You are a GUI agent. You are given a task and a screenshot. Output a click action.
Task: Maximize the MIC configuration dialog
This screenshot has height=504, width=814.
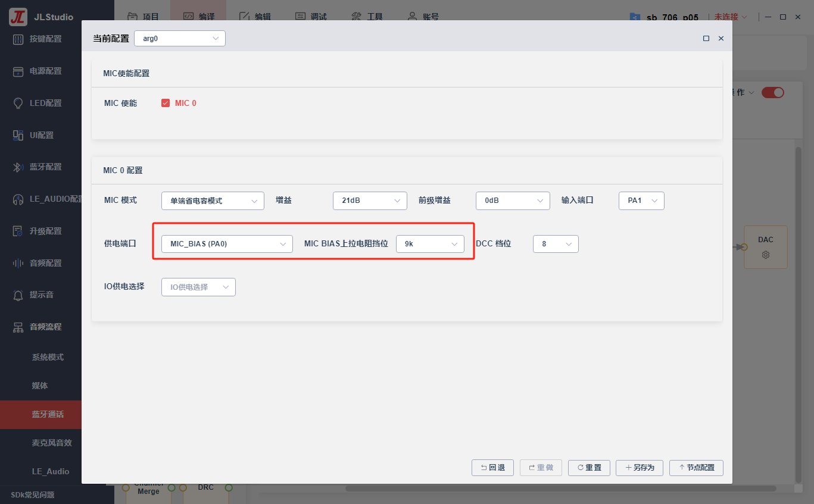[x=706, y=39]
